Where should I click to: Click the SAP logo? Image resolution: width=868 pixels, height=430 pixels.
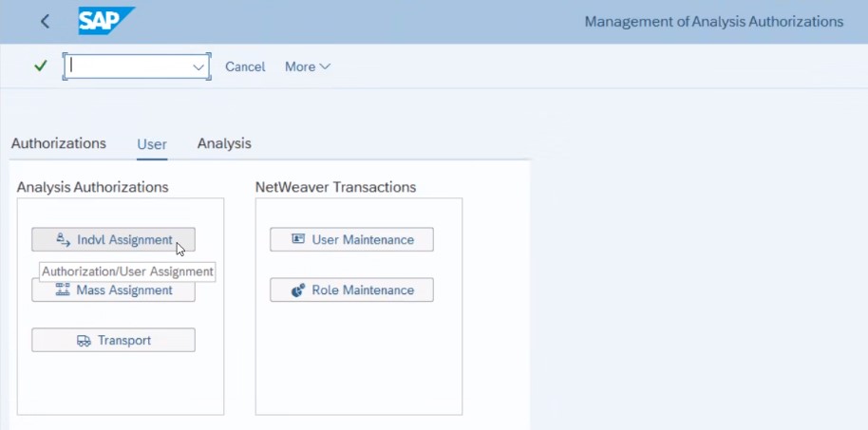[106, 21]
